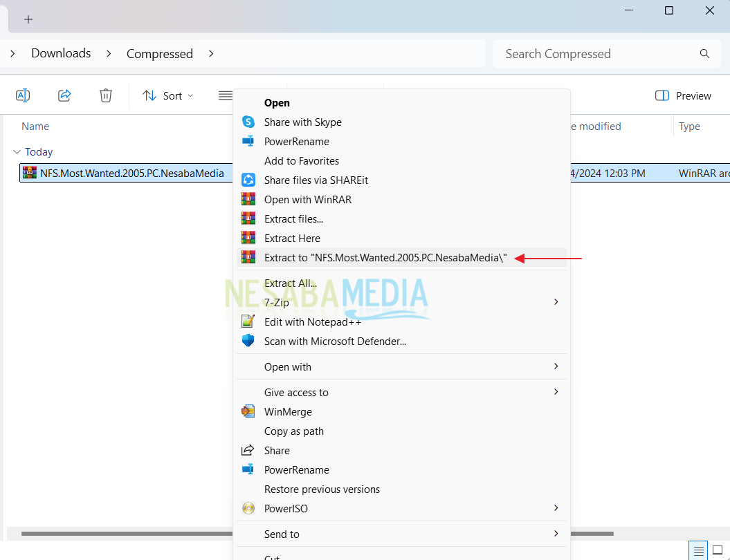
Task: Toggle the Preview pane
Action: (683, 96)
